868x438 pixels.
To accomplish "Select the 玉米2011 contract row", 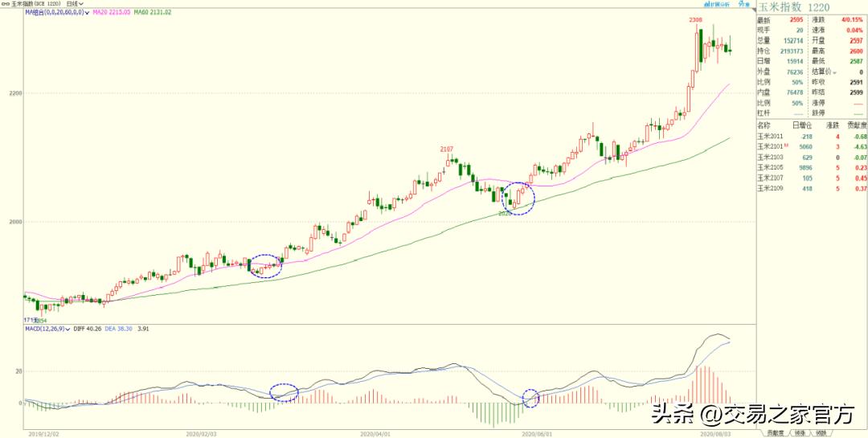I will click(771, 136).
